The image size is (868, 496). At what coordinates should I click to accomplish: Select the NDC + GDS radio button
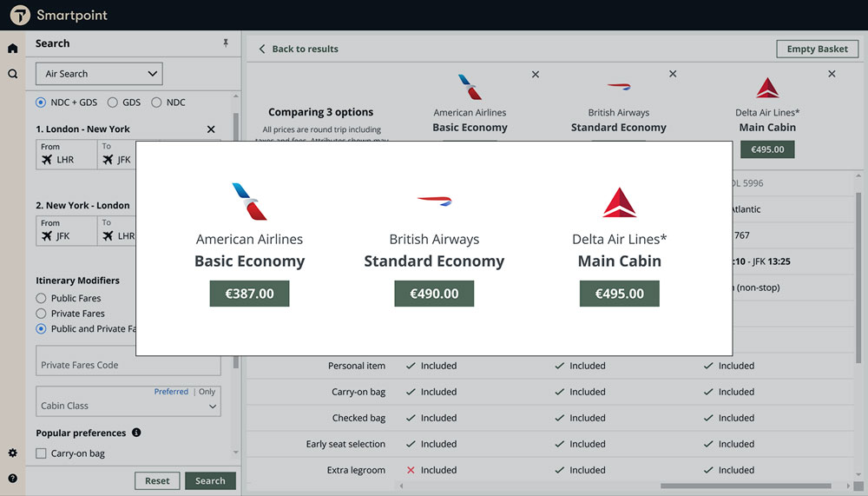click(41, 103)
